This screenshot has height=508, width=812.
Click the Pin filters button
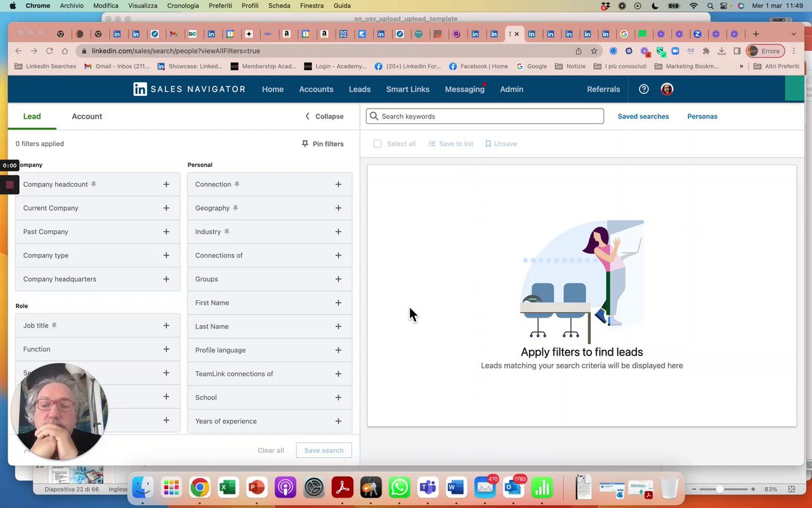coord(323,144)
